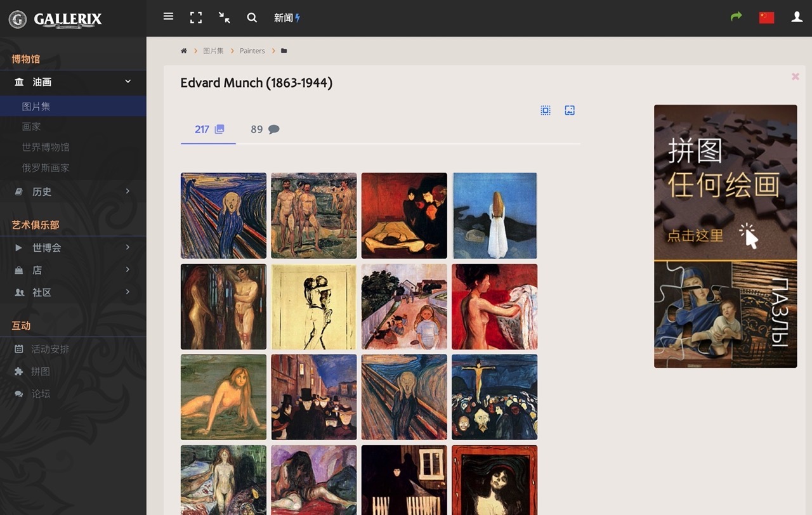
Task: Open the hamburger menu icon
Action: [x=168, y=16]
